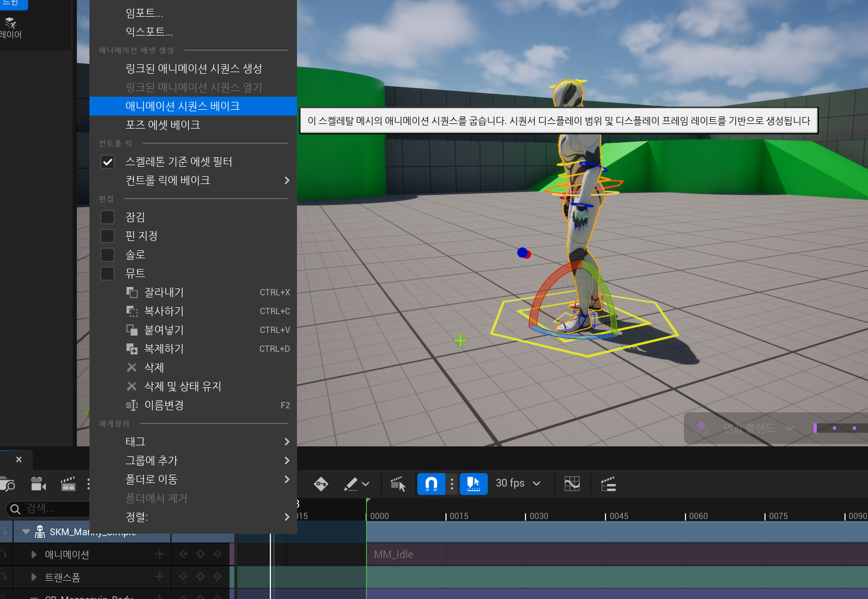The height and width of the screenshot is (599, 868).
Task: Select 익스포트... menu entry
Action: [x=193, y=32]
